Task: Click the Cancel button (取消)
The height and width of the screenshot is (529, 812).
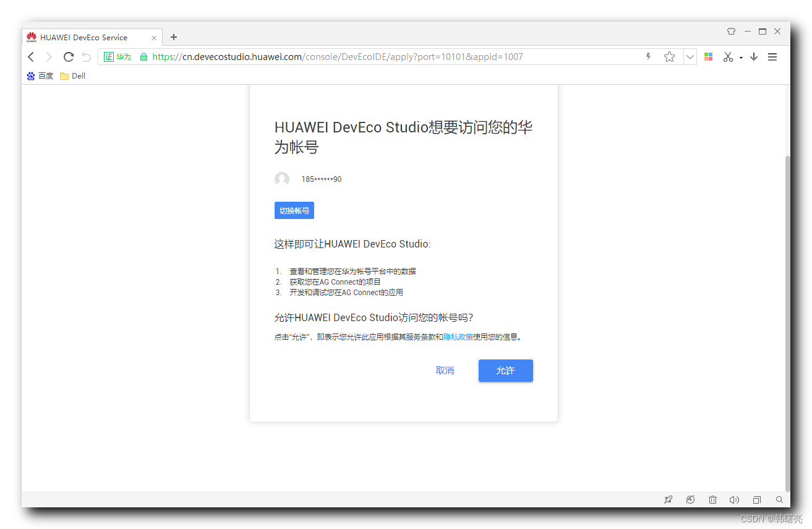Action: pyautogui.click(x=445, y=371)
